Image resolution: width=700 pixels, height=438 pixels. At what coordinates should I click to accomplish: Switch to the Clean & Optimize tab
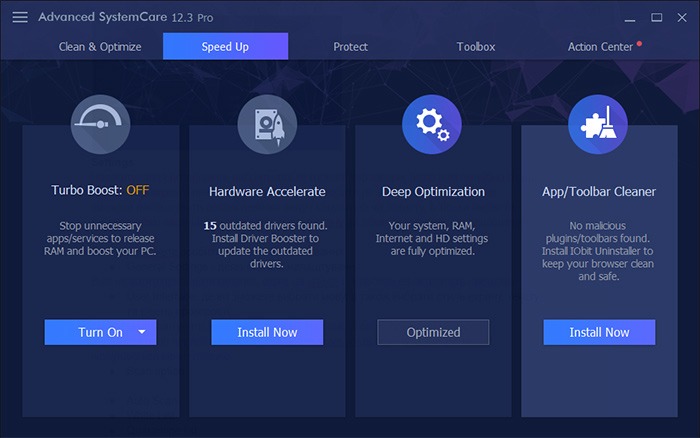[100, 46]
